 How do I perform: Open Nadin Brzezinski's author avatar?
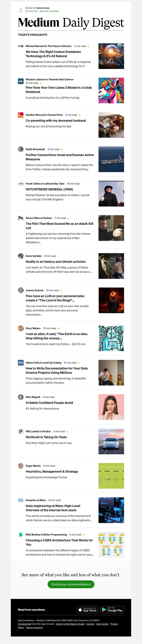(21, 149)
